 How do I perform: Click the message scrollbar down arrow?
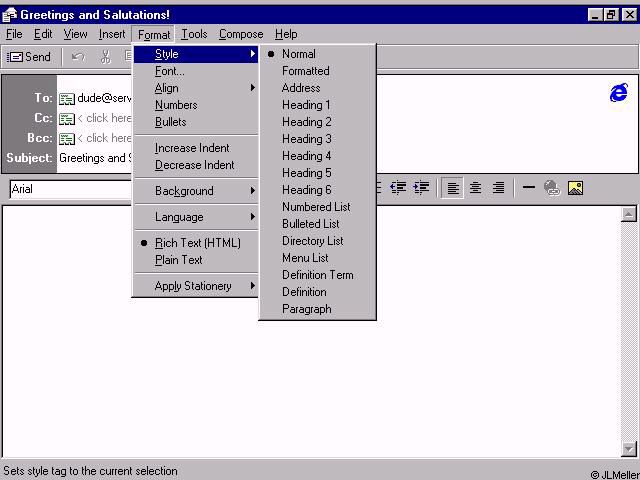pos(629,449)
